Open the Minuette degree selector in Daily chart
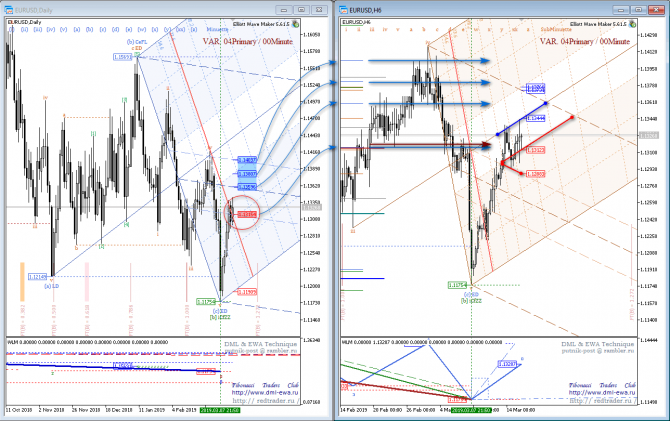Screen dimensions: 670x421 point(217,29)
